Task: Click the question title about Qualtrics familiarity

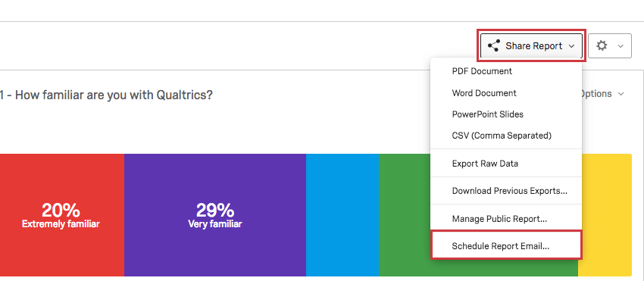Action: pyautogui.click(x=106, y=95)
